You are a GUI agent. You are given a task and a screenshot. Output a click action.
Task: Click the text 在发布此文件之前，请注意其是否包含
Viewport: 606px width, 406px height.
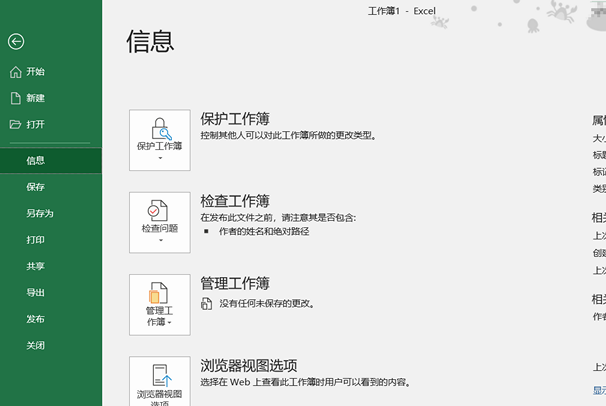pos(278,218)
